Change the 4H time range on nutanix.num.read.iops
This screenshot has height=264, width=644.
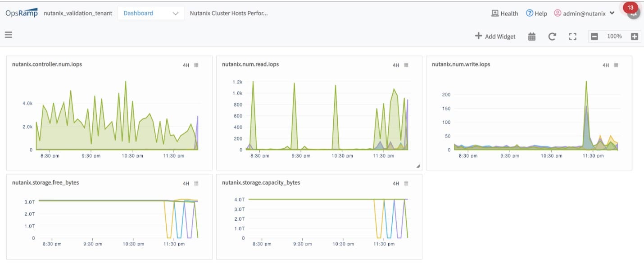395,64
